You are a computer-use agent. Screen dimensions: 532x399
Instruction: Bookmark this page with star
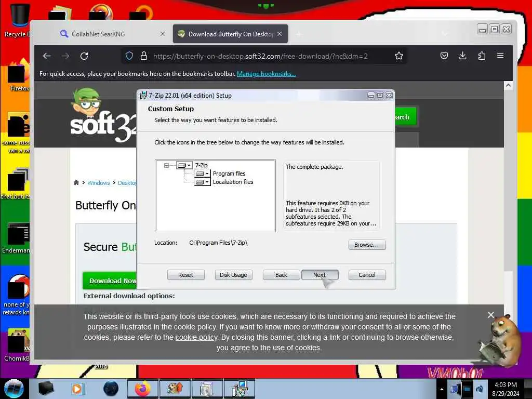[399, 56]
